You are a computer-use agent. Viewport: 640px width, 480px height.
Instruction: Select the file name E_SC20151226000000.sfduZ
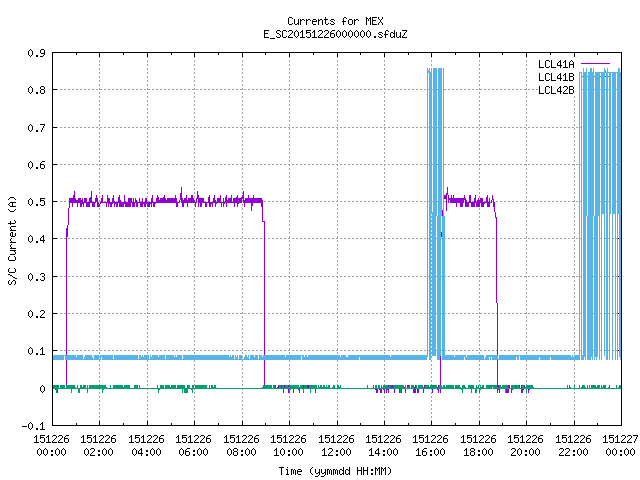coord(335,34)
